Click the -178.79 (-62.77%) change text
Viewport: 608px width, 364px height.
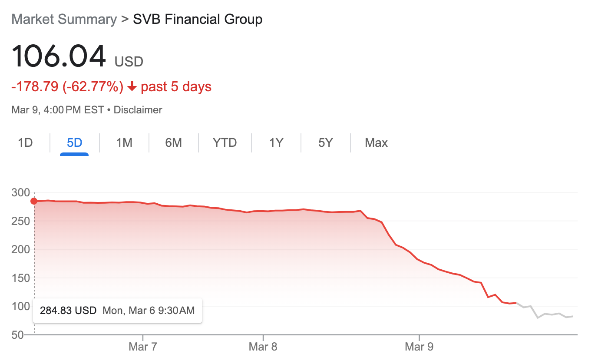(67, 87)
